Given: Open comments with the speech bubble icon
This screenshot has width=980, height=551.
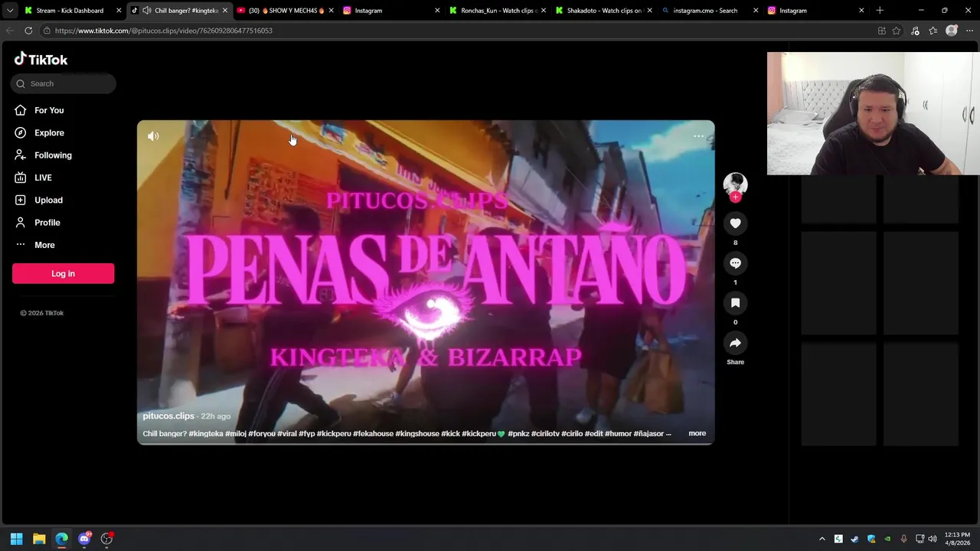Looking at the screenshot, I should (735, 263).
